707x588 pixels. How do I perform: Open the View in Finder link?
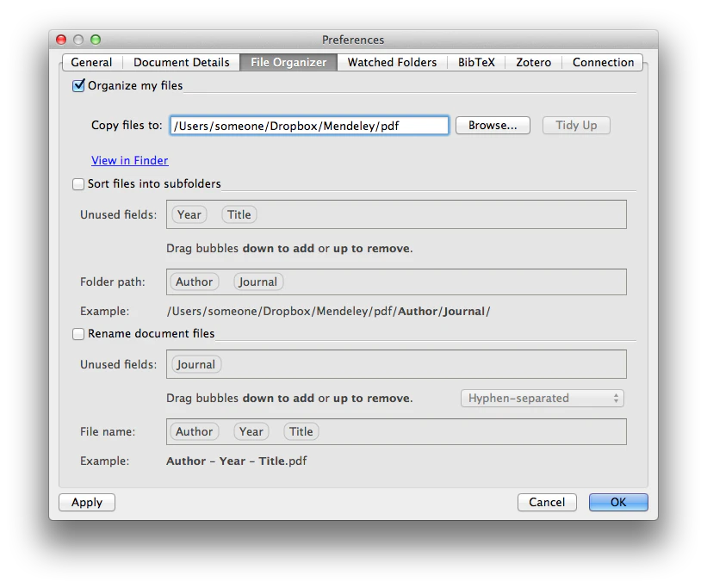click(x=130, y=160)
